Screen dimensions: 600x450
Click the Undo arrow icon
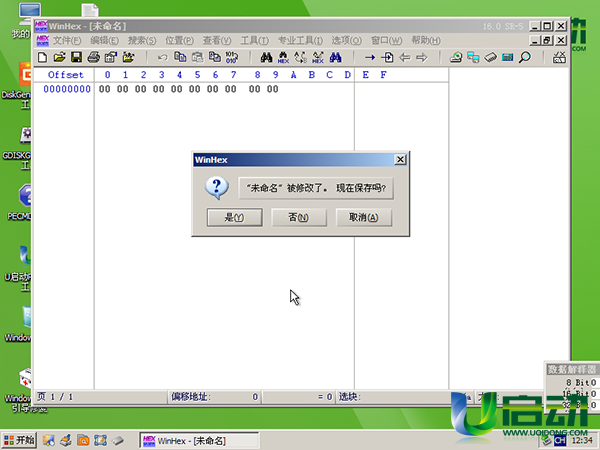tap(163, 58)
